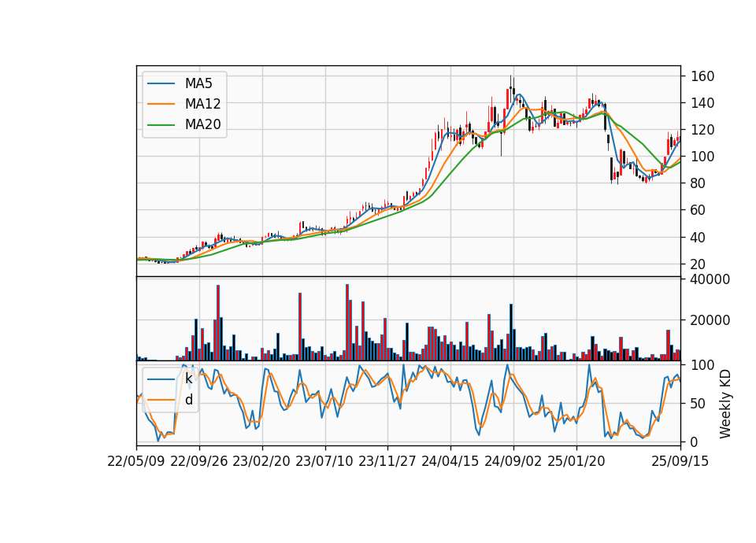
Task: Click the 23/07/10 date tick label
Action: pyautogui.click(x=324, y=462)
